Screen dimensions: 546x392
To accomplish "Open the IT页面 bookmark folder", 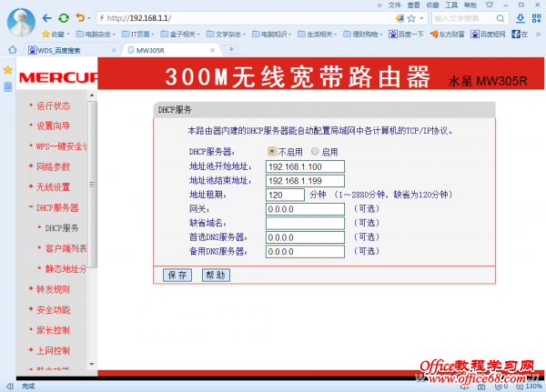I will point(138,35).
